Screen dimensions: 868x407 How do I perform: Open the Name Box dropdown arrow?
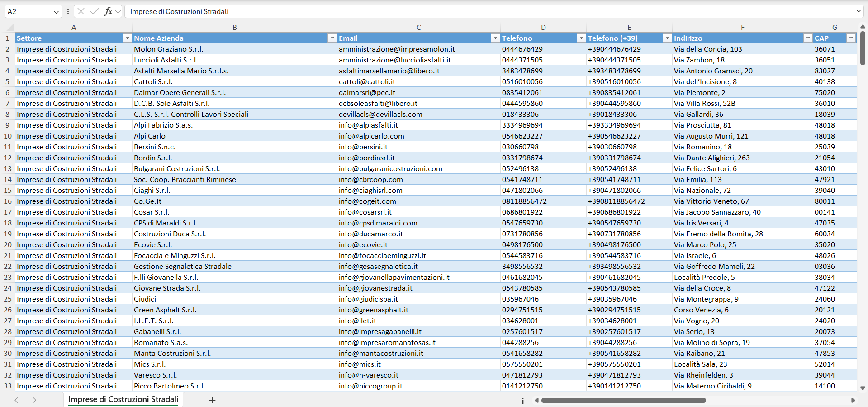56,12
